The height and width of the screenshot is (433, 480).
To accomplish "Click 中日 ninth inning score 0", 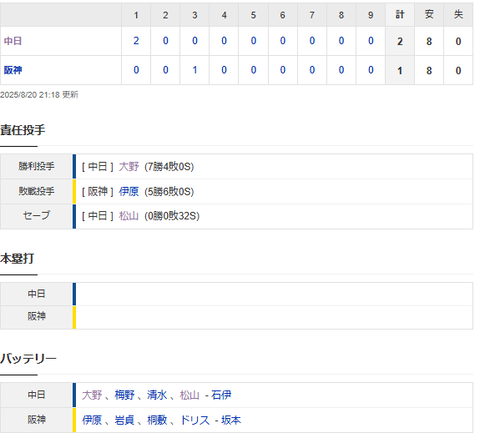I will tap(371, 41).
